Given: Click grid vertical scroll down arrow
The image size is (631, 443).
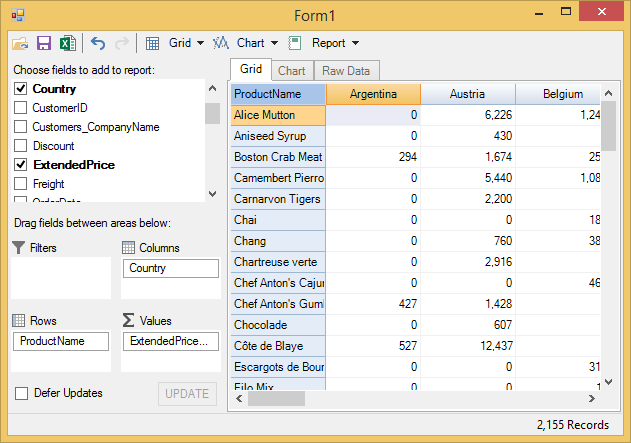Looking at the screenshot, I should point(608,381).
